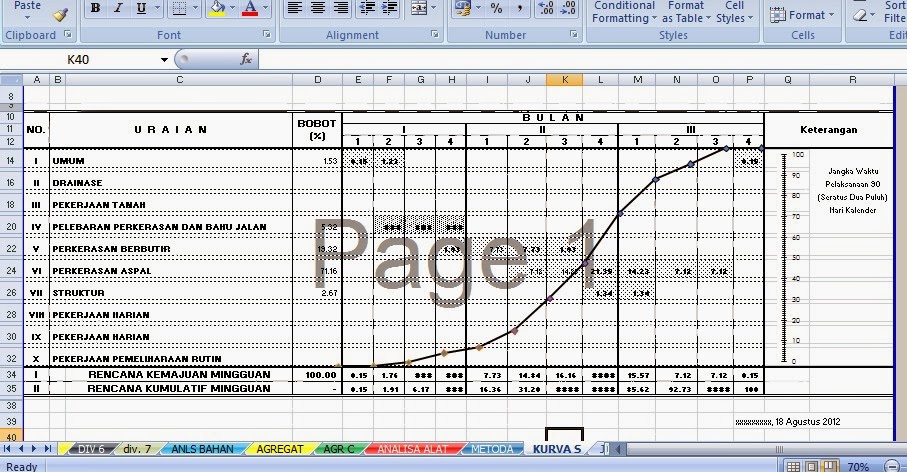Click the Zoom Out minus button
This screenshot has height=472, width=907.
click(891, 466)
